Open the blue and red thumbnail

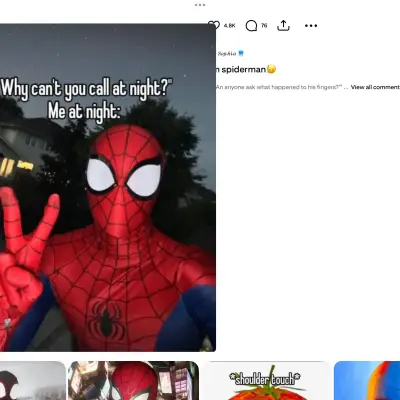[367, 381]
